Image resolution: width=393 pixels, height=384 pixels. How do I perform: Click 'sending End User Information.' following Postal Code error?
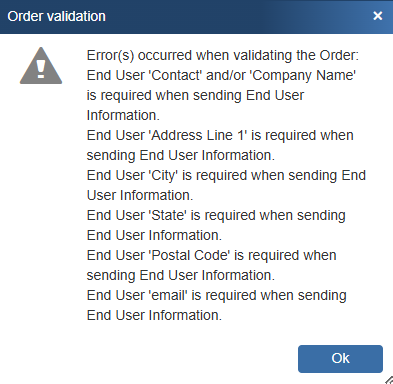[x=181, y=275]
